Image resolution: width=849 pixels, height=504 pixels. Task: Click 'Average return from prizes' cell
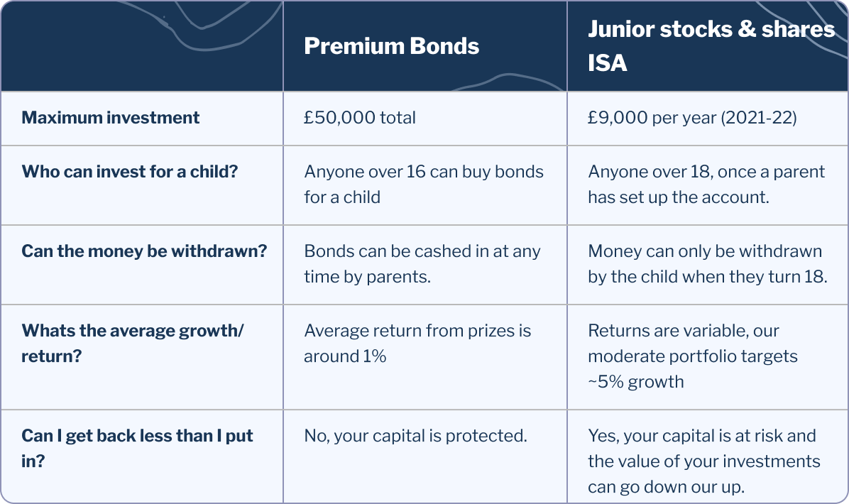(x=417, y=344)
